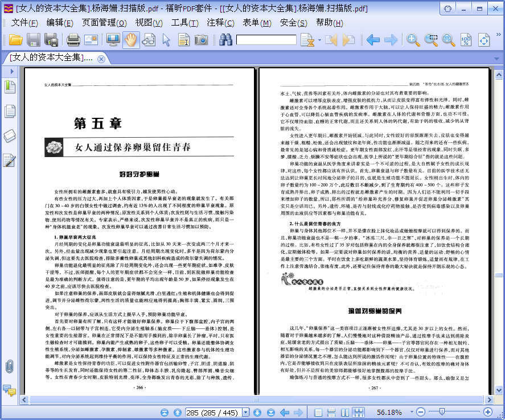Switch to single page layout

coord(318,412)
